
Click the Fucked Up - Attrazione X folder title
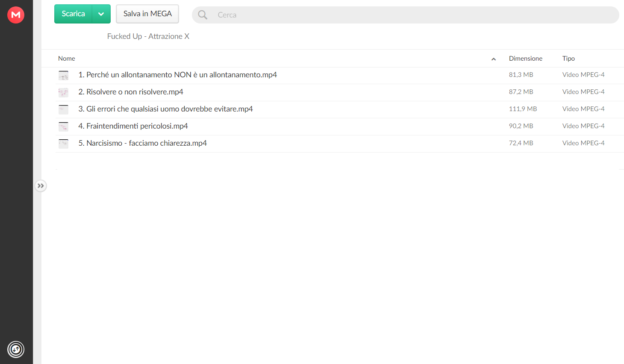[148, 36]
